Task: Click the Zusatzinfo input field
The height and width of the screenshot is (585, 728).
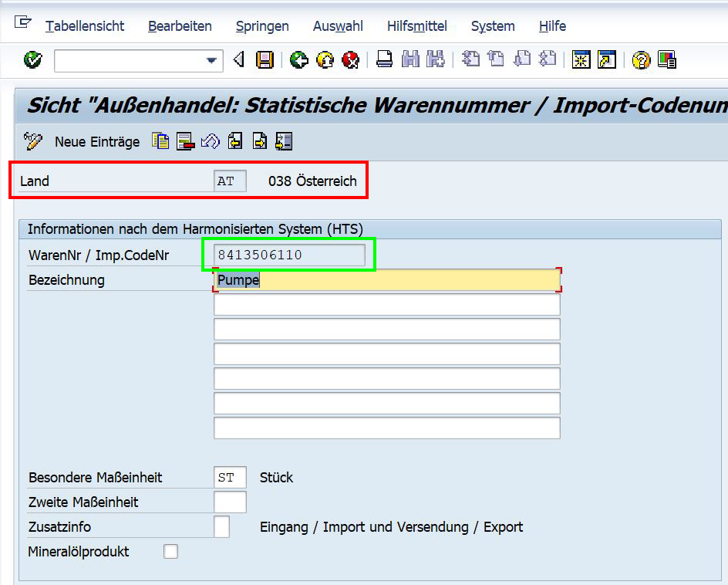Action: (221, 526)
